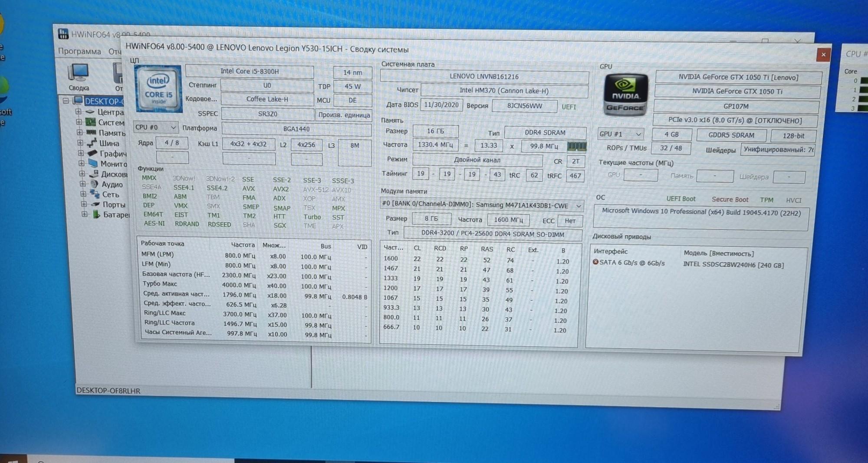Click the BGA1440 platform field
This screenshot has height=463, width=868.
[x=296, y=129]
